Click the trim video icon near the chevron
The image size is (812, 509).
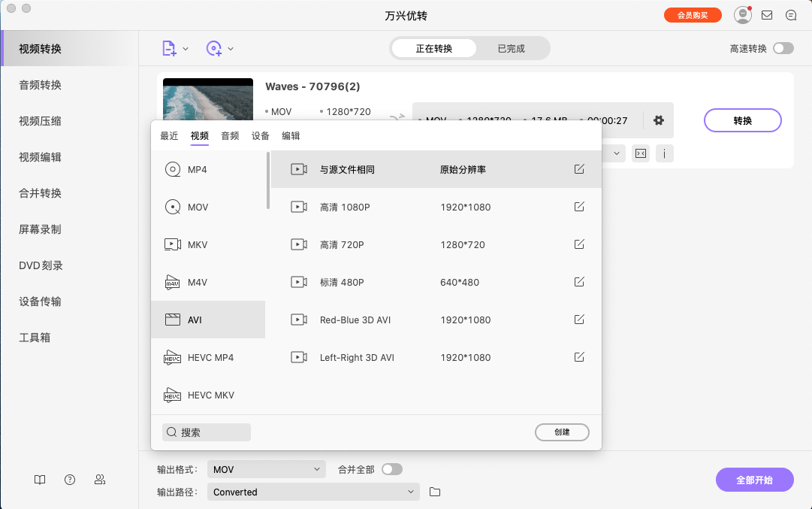pos(640,153)
